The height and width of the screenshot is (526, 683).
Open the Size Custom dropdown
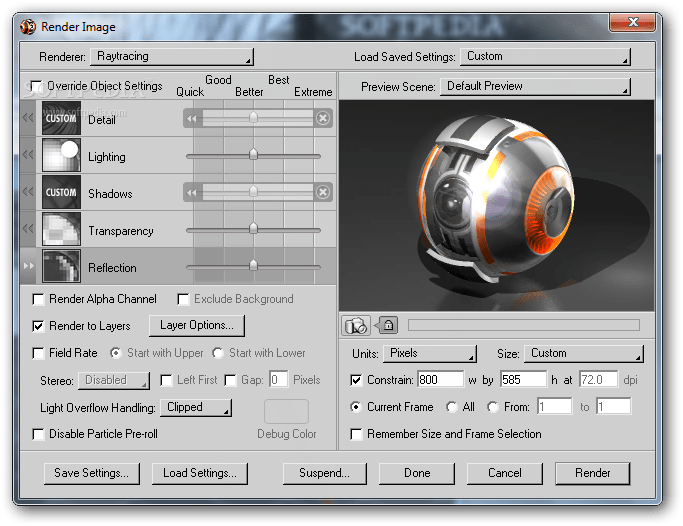584,354
